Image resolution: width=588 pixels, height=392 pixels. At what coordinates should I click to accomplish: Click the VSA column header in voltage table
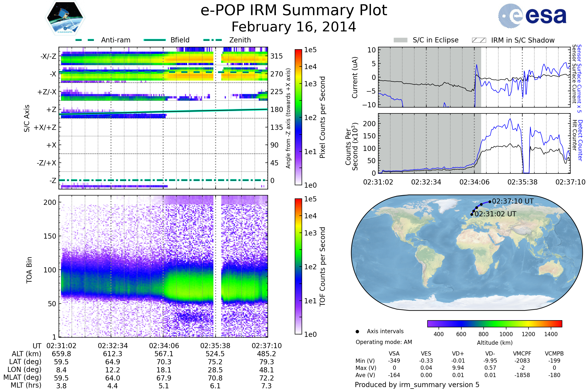pyautogui.click(x=394, y=354)
